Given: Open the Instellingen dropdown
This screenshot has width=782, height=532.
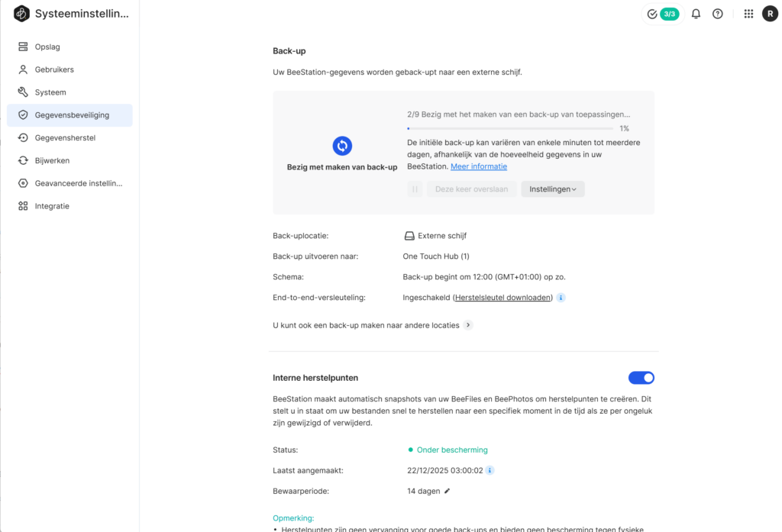Looking at the screenshot, I should pyautogui.click(x=552, y=189).
